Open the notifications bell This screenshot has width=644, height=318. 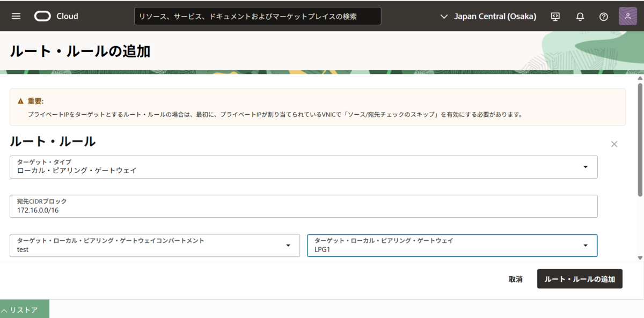580,16
